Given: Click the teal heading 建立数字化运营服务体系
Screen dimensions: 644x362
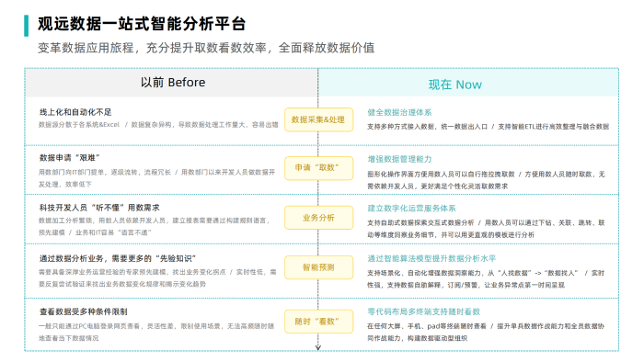Looking at the screenshot, I should (x=411, y=209).
